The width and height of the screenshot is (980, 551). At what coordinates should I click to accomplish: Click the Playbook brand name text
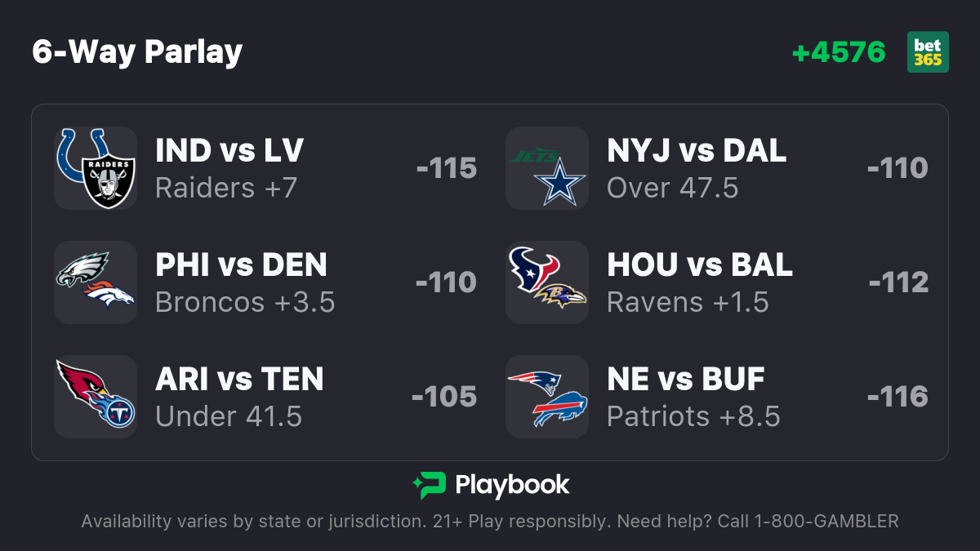pos(512,486)
